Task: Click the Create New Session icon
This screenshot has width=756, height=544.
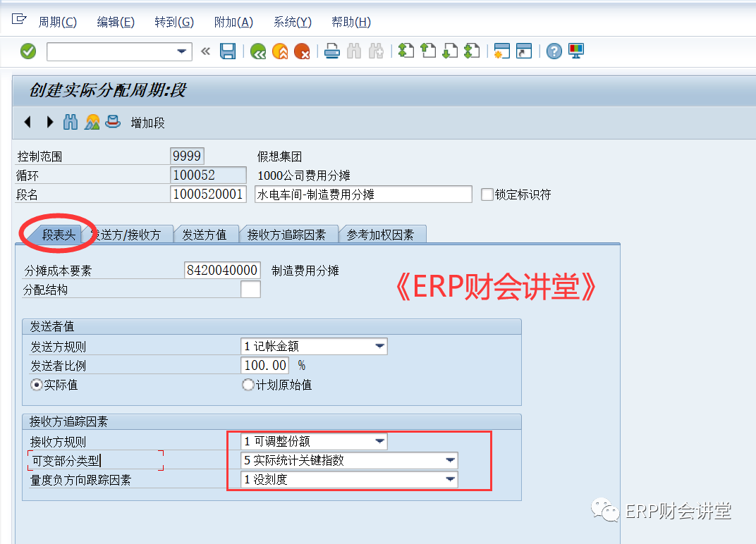Action: pyautogui.click(x=502, y=51)
